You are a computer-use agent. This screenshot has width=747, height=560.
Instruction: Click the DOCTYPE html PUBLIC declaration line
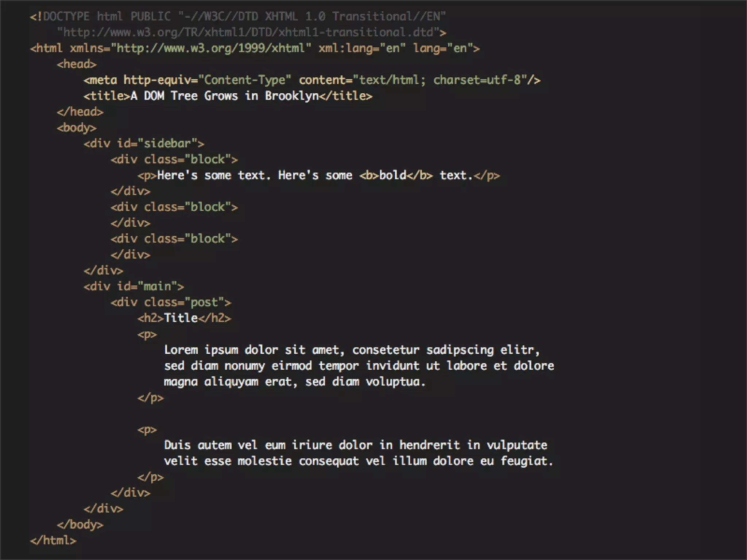(238, 16)
